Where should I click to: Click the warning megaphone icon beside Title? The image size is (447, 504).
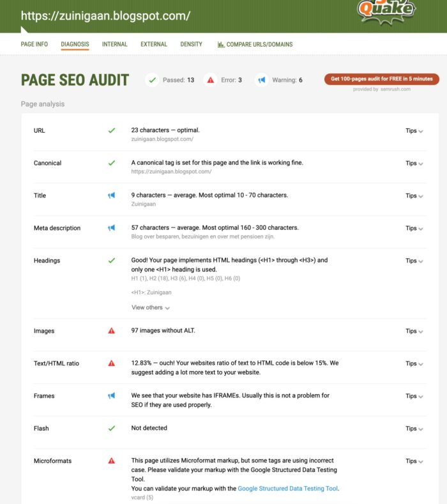(112, 195)
